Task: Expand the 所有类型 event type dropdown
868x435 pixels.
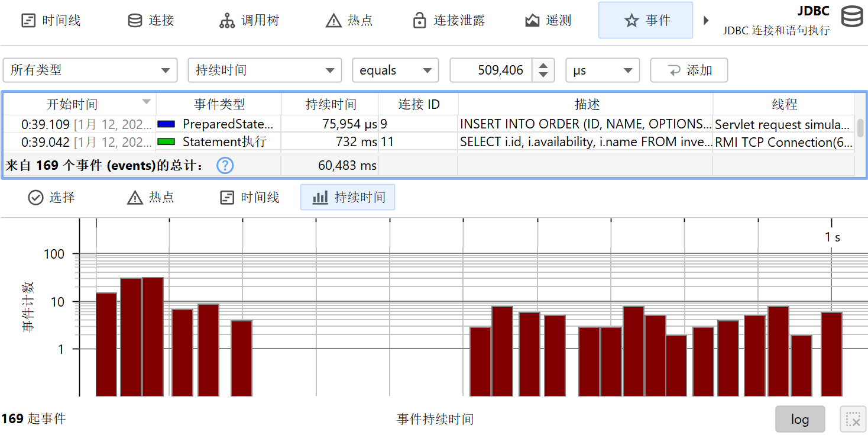Action: [x=90, y=70]
